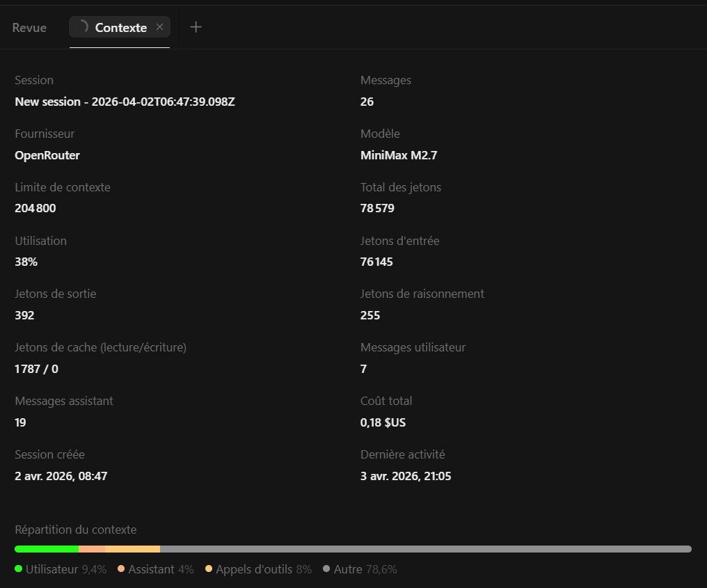This screenshot has width=707, height=588.
Task: Click the 'Messages utilisateur' label
Action: tap(413, 347)
